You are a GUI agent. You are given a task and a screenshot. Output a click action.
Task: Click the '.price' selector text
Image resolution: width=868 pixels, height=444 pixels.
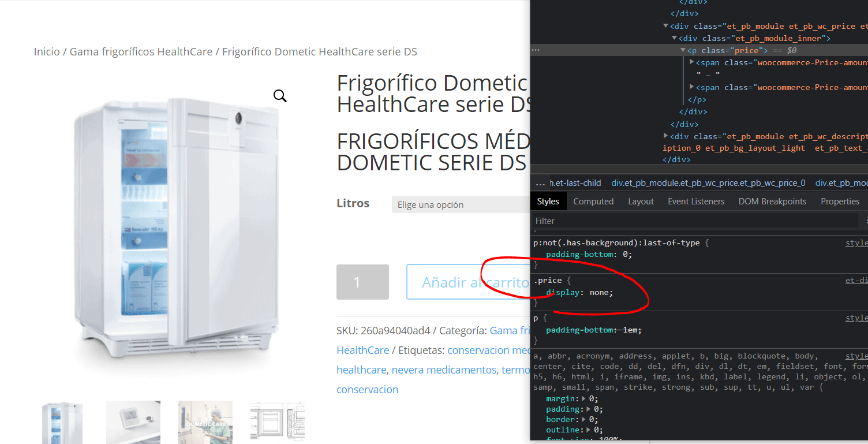coord(547,280)
